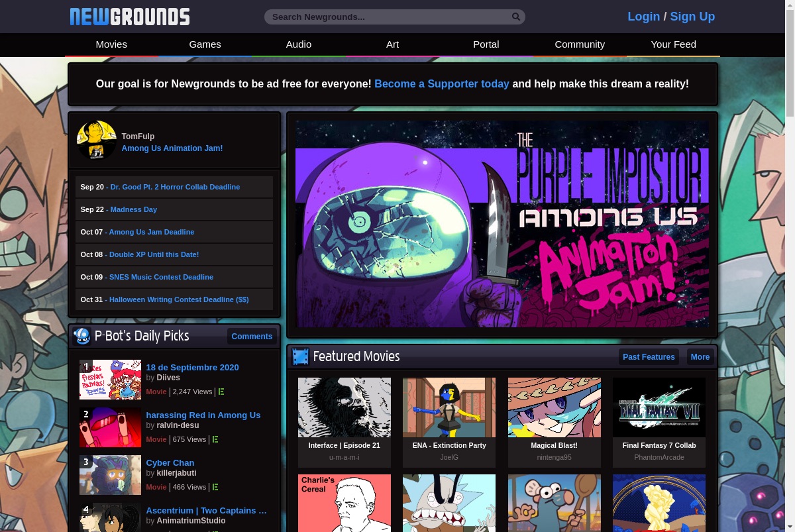
Task: Click the P-Bot Comments button
Action: [x=252, y=337]
